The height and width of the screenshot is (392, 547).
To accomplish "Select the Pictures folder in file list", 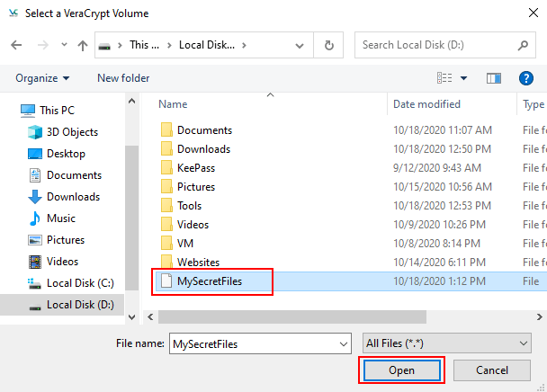I will 188,187.
